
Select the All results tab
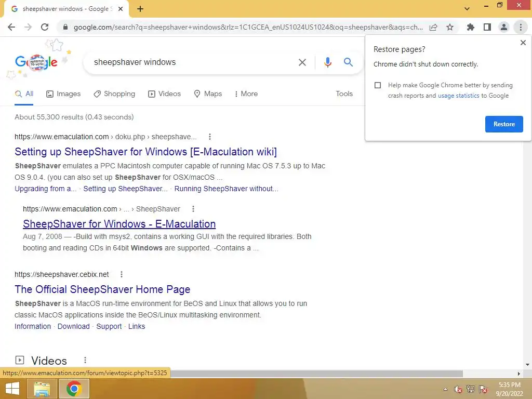tap(24, 94)
